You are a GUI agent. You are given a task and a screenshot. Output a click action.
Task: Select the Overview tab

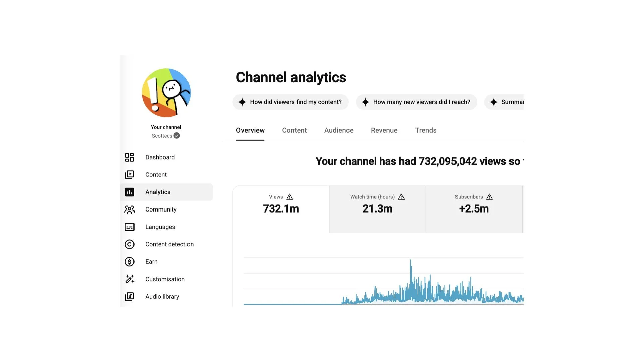[250, 130]
